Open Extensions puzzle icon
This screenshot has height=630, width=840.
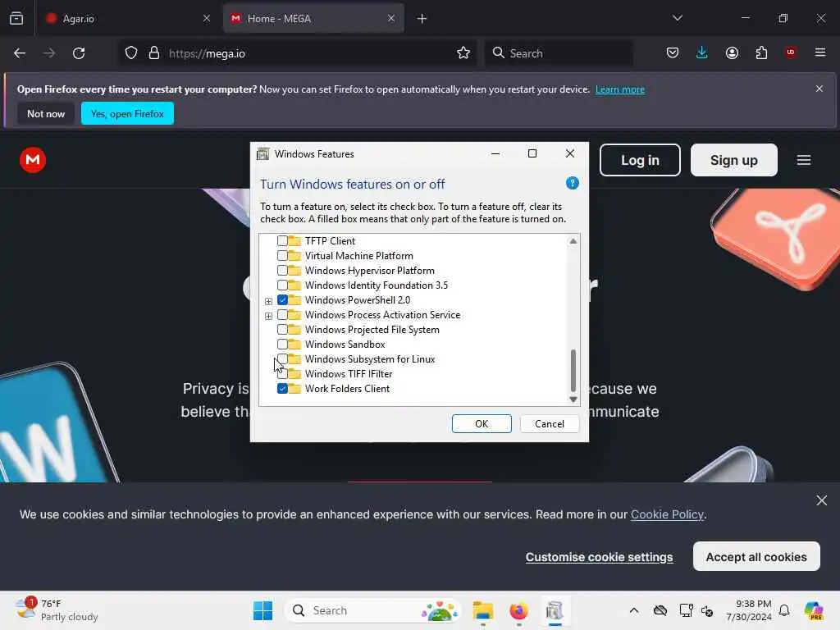[761, 53]
